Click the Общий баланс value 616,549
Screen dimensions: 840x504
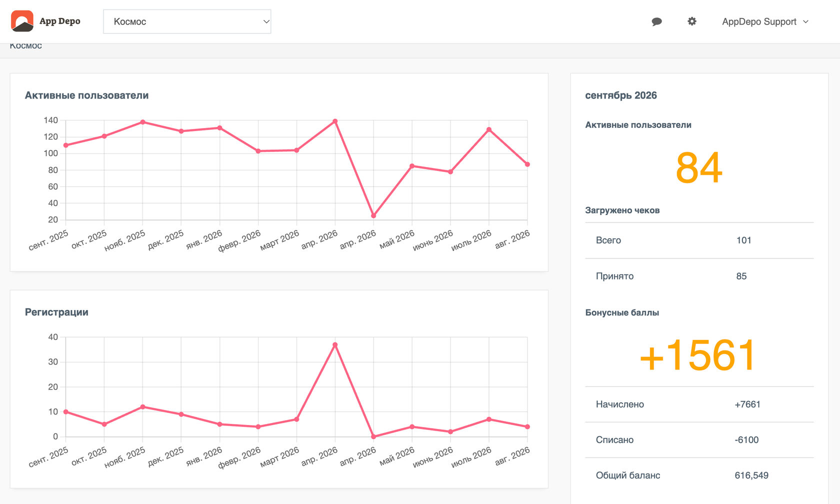[x=751, y=475]
